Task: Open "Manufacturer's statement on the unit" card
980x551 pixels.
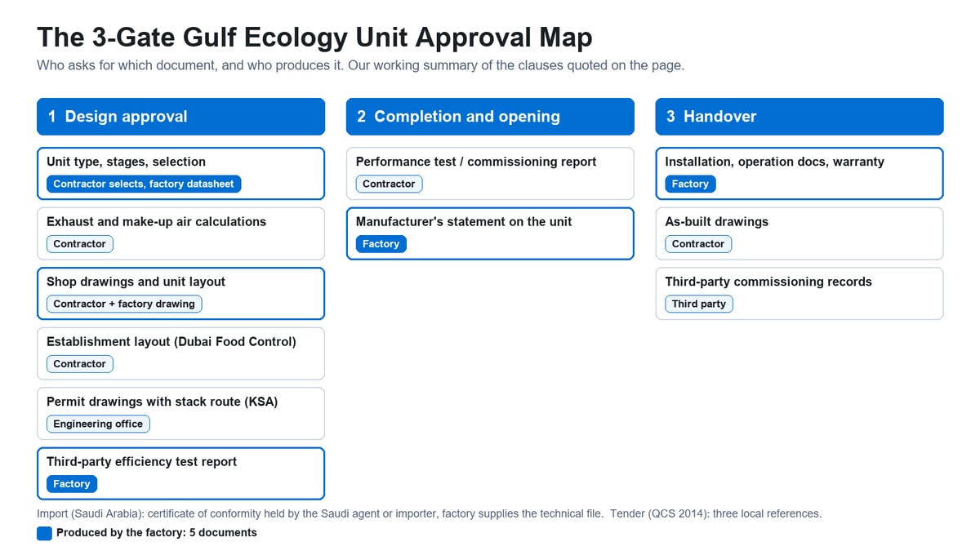Action: (x=490, y=233)
